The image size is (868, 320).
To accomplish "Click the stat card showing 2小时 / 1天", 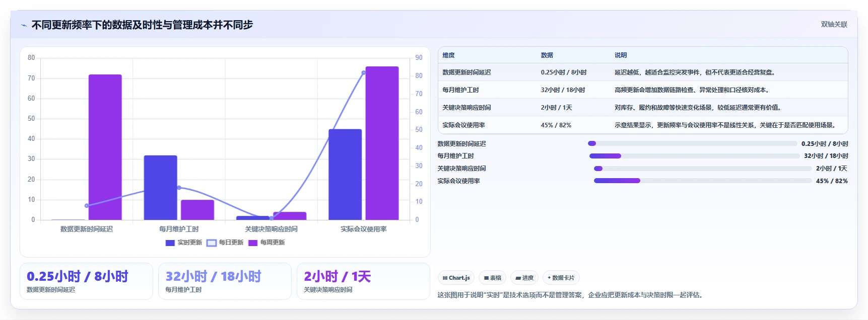I will [363, 281].
